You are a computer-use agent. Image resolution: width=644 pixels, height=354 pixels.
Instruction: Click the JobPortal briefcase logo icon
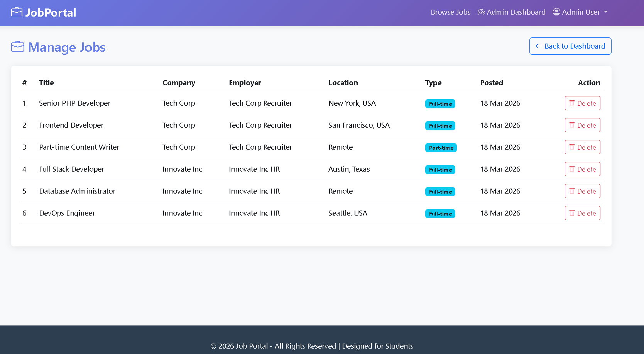(x=17, y=12)
